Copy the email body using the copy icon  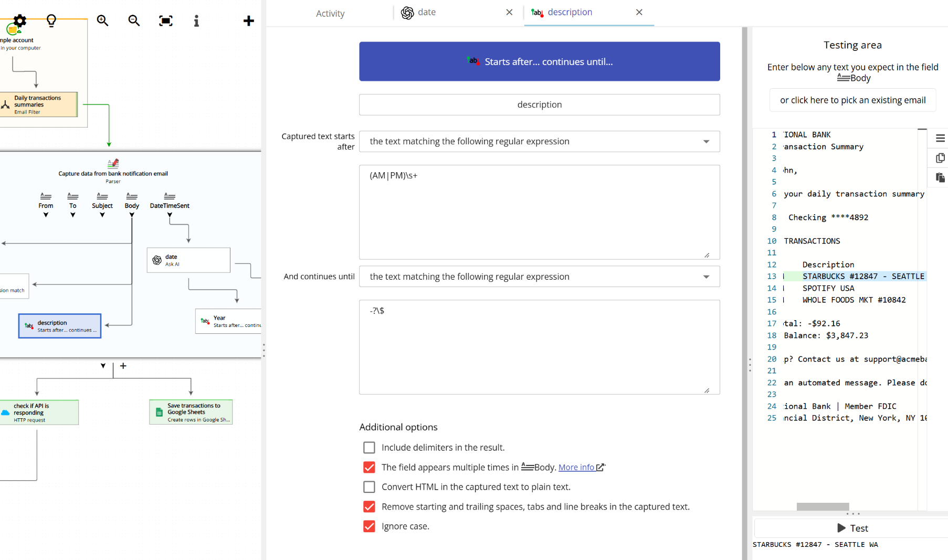pyautogui.click(x=940, y=157)
